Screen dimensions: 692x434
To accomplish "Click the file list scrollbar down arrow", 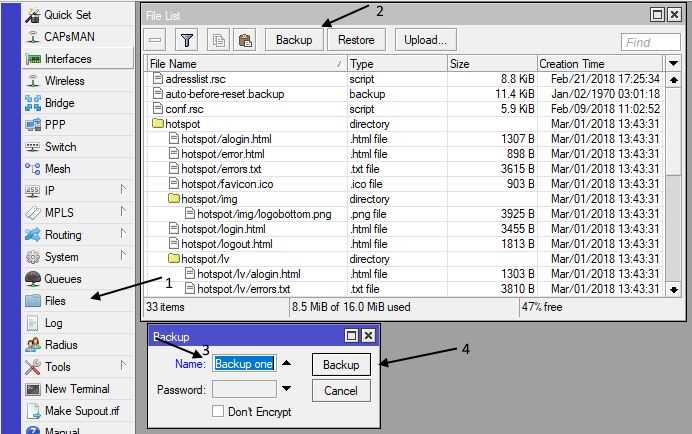I will 673,289.
